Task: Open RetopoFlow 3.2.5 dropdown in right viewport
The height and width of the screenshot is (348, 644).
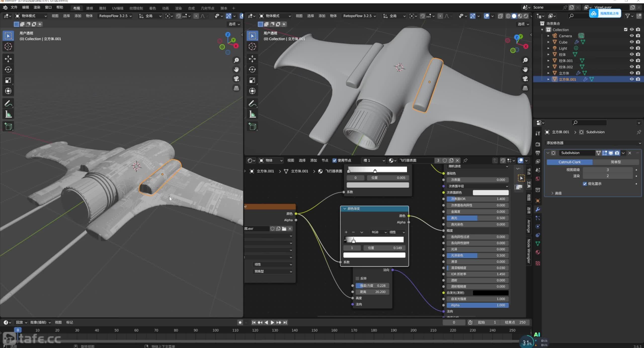Action: click(359, 16)
